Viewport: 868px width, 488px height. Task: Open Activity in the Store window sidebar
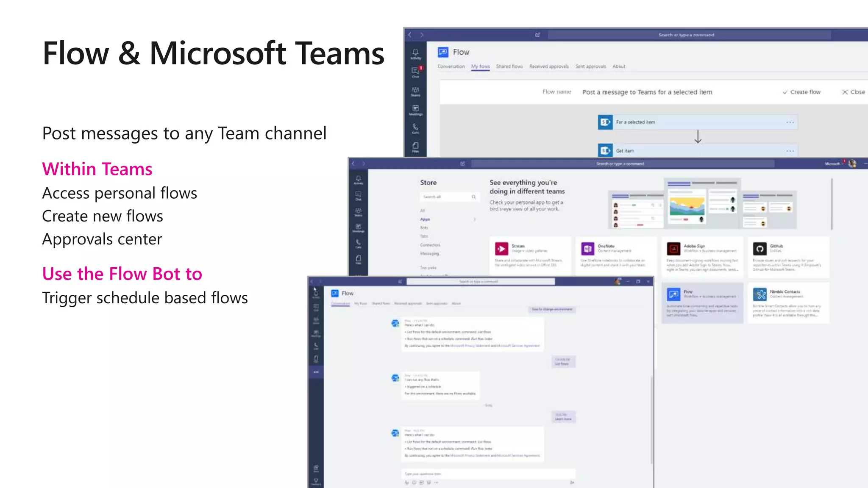point(358,180)
